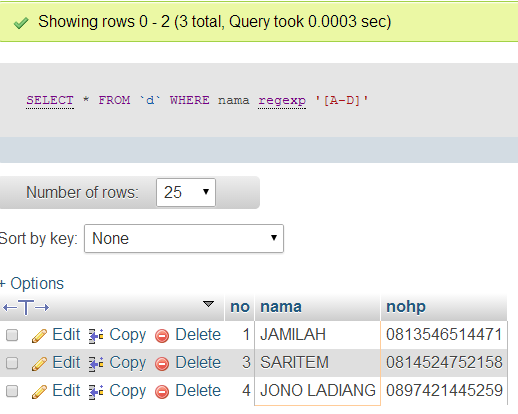
Task: Sort results by the nama column
Action: 281,307
